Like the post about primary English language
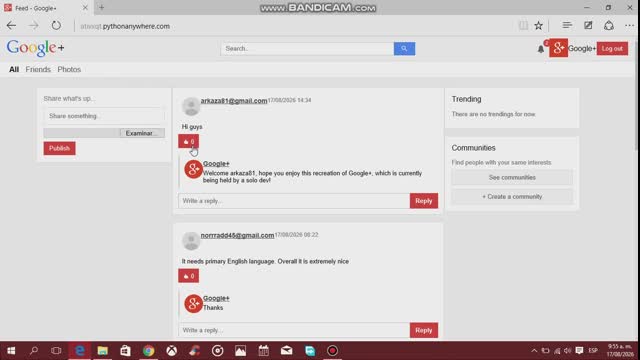 coord(189,276)
